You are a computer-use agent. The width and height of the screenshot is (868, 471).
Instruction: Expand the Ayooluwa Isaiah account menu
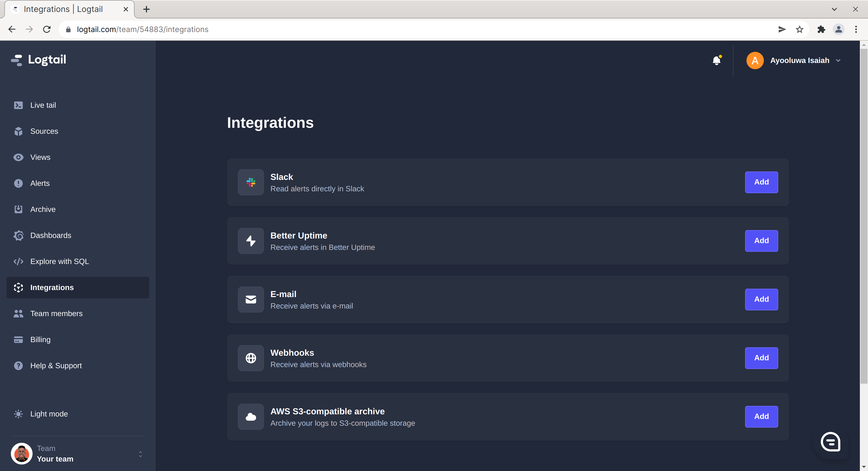[838, 60]
